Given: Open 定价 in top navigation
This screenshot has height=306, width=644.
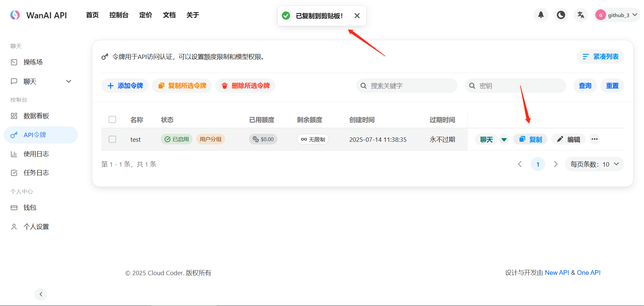Looking at the screenshot, I should [146, 15].
